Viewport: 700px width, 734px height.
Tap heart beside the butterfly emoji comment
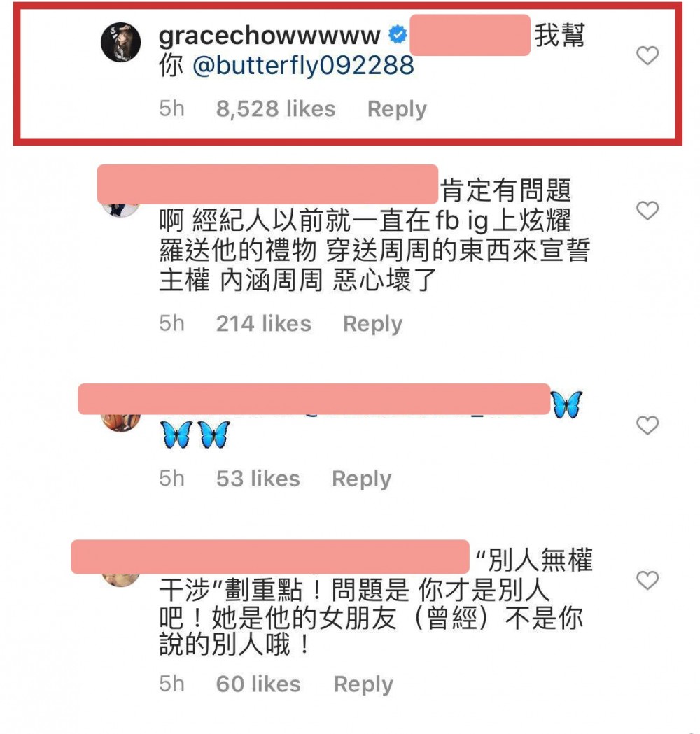[647, 425]
